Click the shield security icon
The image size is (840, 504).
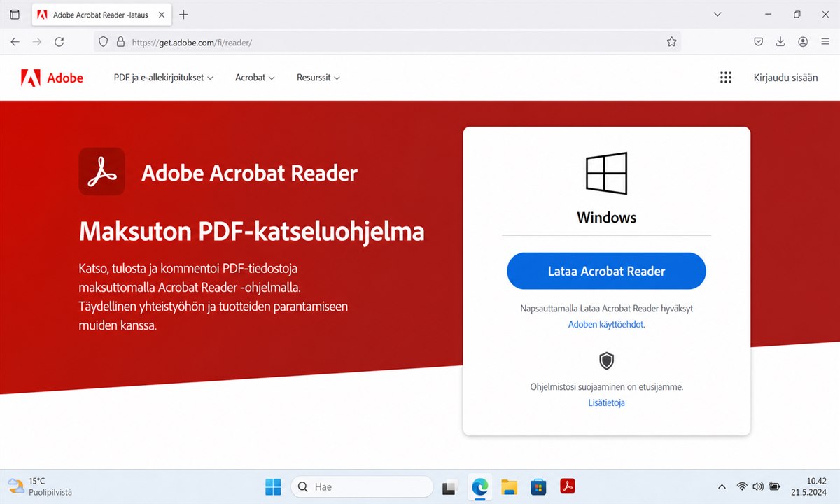(606, 361)
